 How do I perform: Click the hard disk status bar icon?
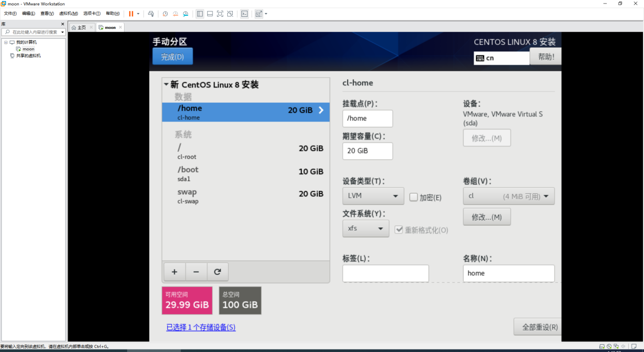pos(602,346)
